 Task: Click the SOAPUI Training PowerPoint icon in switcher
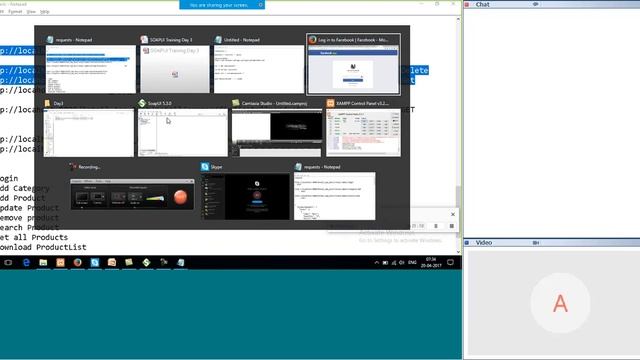(x=144, y=40)
